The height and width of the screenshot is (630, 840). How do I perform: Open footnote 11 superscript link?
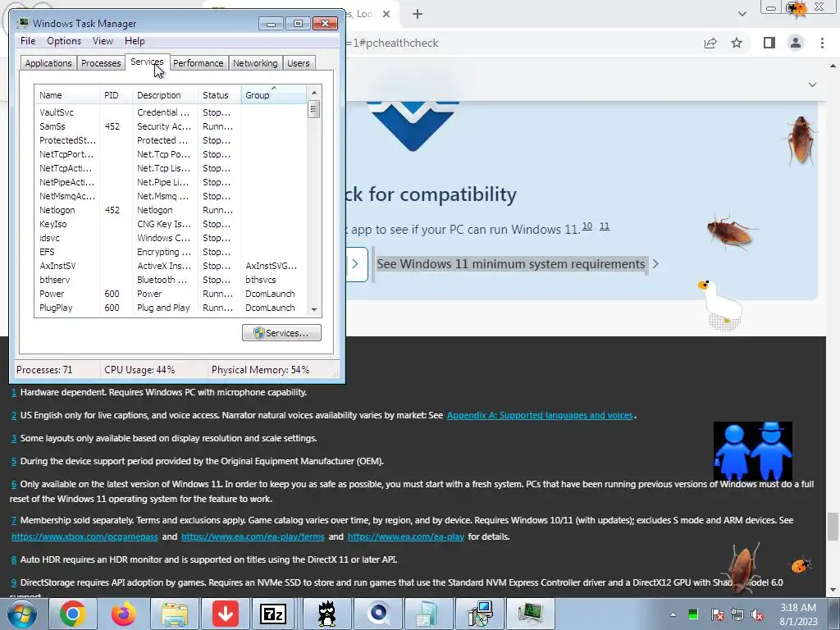(605, 226)
